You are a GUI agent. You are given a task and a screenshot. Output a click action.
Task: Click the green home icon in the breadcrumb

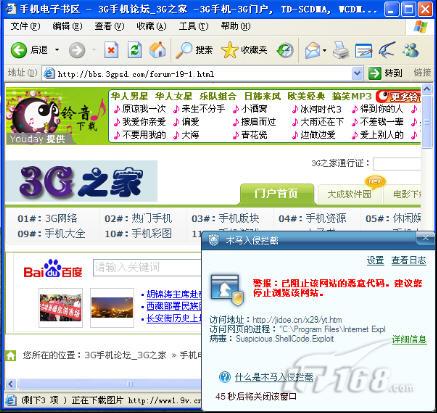coord(11,355)
